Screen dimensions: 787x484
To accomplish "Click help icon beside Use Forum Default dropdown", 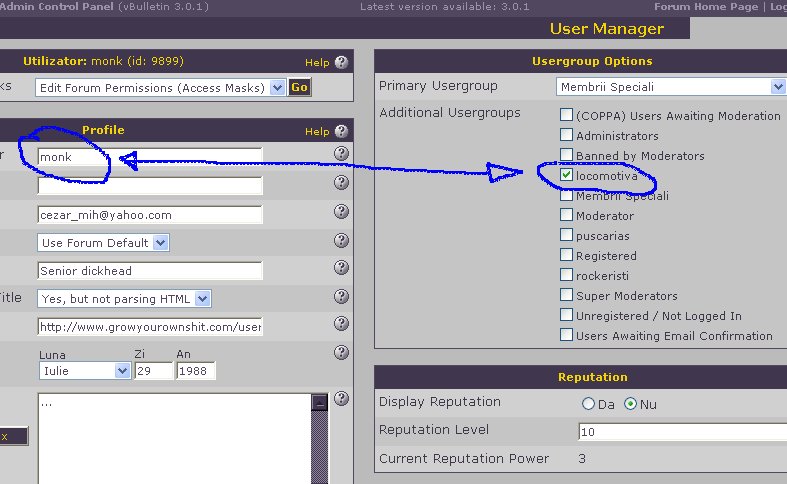I will pos(341,241).
